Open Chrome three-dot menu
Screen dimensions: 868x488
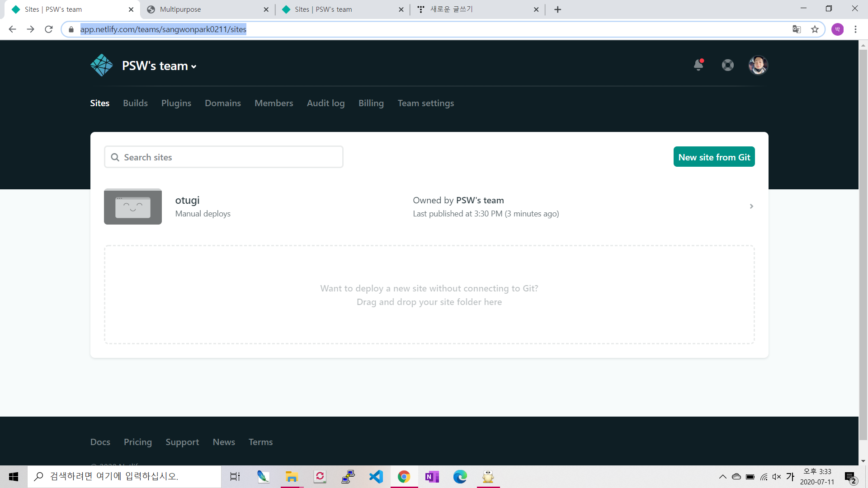(x=855, y=29)
